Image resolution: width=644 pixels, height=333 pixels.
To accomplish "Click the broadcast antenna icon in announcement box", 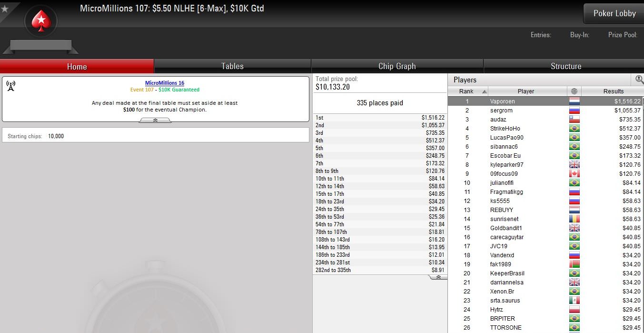I will pyautogui.click(x=10, y=86).
